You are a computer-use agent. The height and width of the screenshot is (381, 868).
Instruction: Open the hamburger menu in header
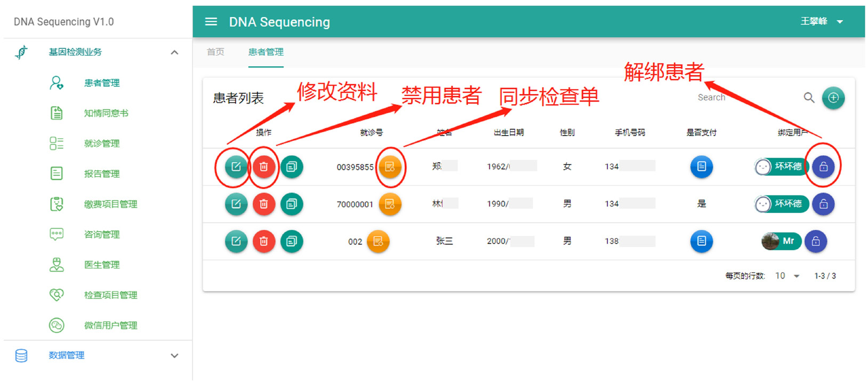211,22
